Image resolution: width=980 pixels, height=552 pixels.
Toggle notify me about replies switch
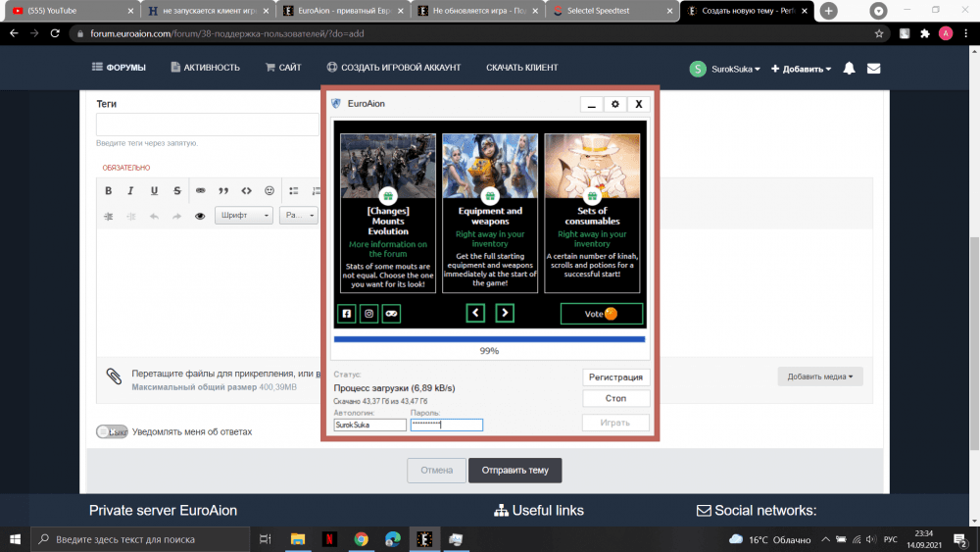pyautogui.click(x=111, y=431)
